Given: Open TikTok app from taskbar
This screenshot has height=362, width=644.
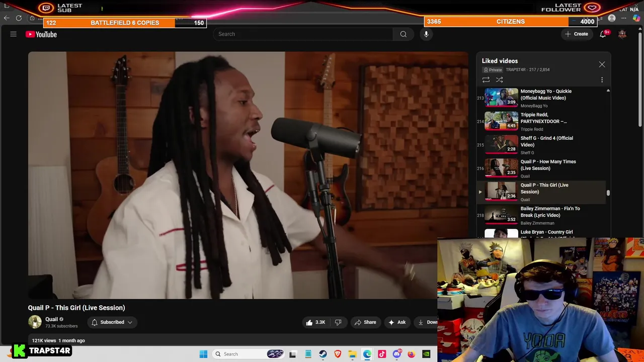Looking at the screenshot, I should (382, 354).
